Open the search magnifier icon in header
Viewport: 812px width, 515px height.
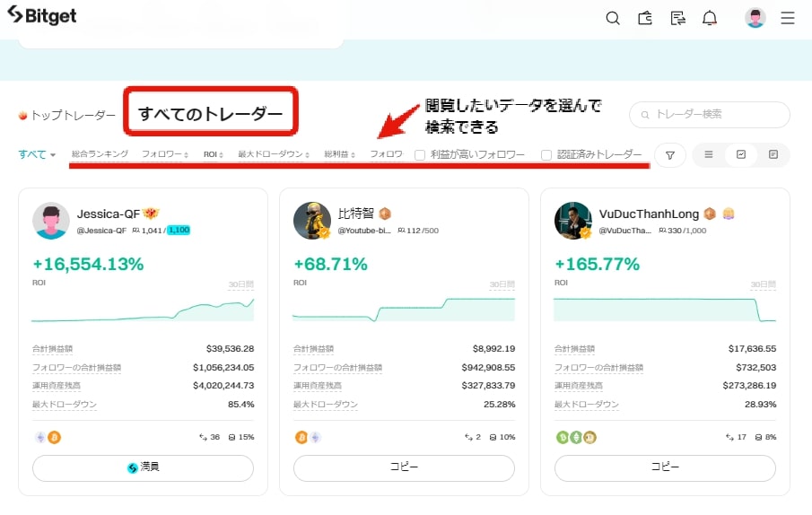point(613,19)
